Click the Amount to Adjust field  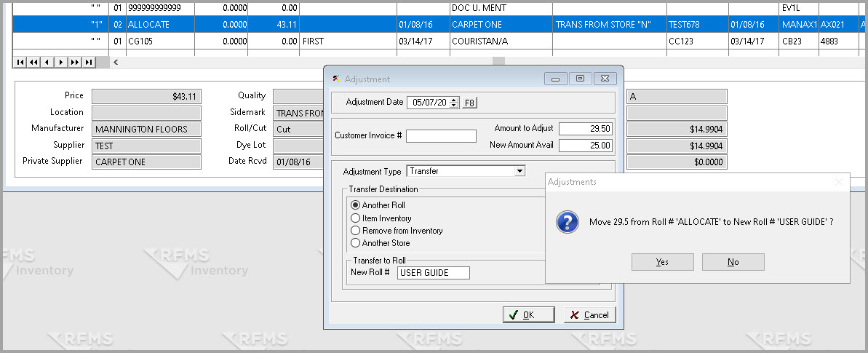coord(586,129)
